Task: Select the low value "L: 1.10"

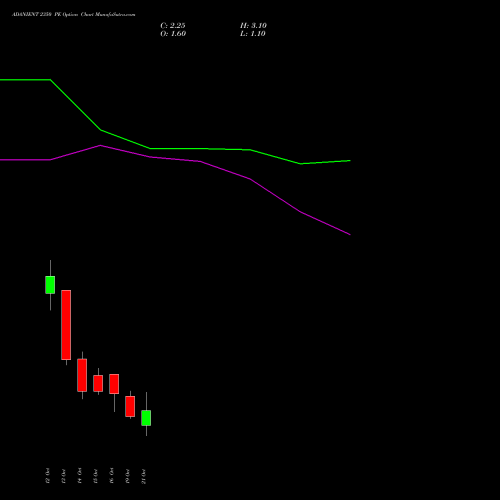Action: click(253, 34)
